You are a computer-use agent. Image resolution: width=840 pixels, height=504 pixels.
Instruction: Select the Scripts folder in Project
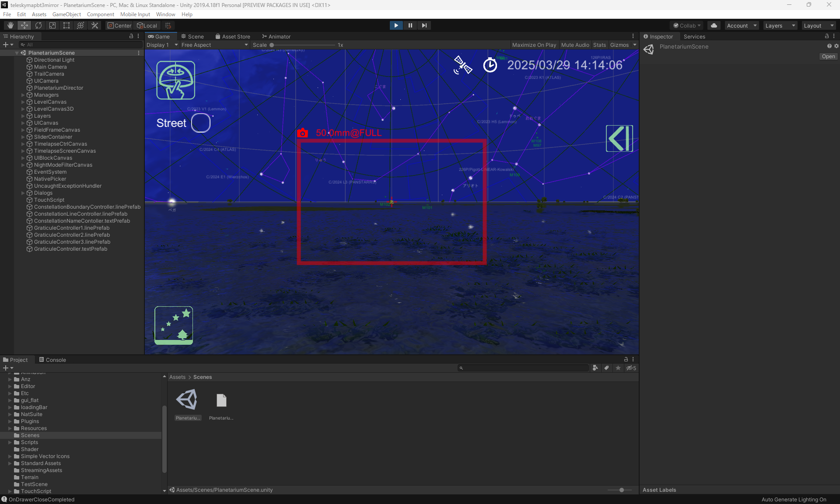point(29,442)
